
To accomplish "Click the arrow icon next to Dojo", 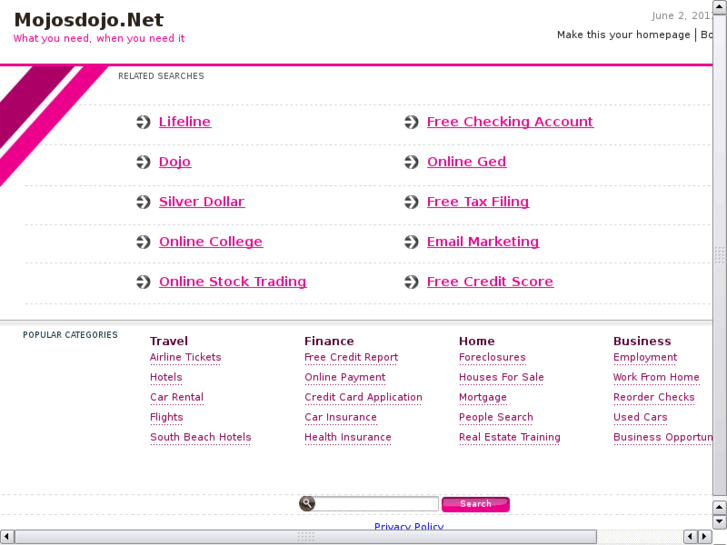I will coord(144,162).
